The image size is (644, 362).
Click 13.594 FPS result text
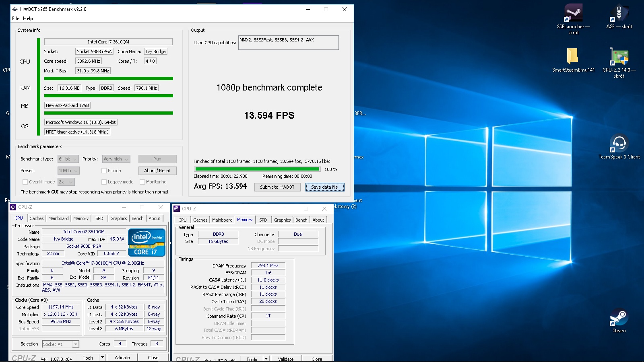point(269,115)
